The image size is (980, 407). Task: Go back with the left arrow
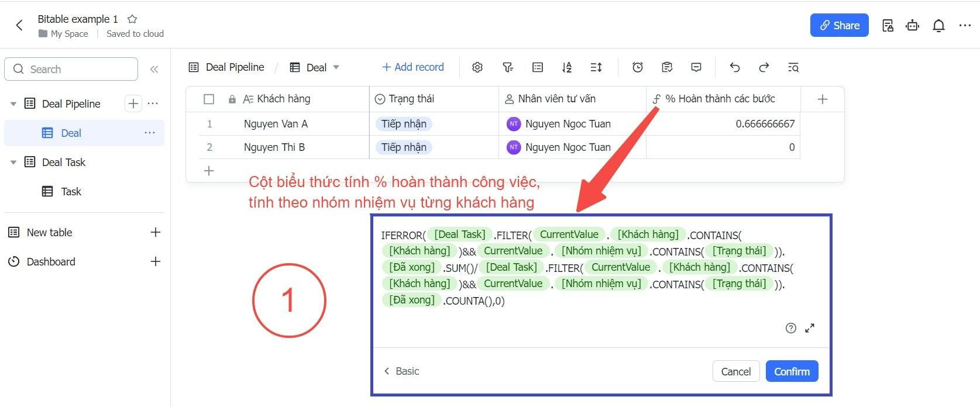point(19,25)
